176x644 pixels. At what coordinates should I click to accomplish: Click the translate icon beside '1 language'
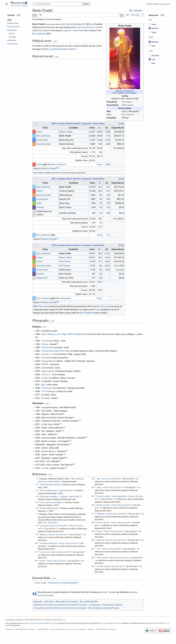(131, 11)
